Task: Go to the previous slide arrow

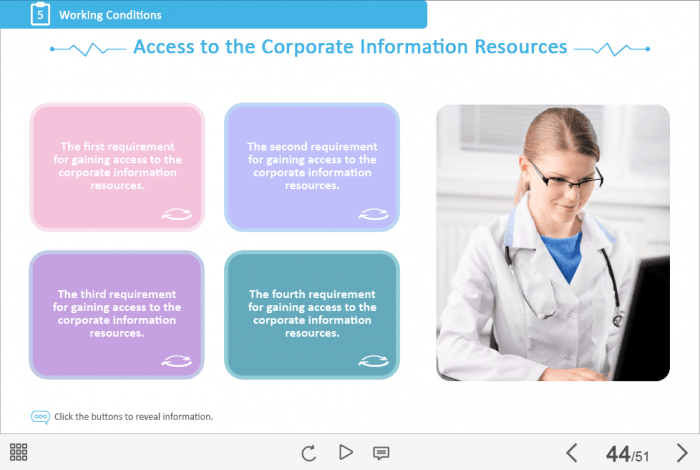Action: (x=572, y=453)
